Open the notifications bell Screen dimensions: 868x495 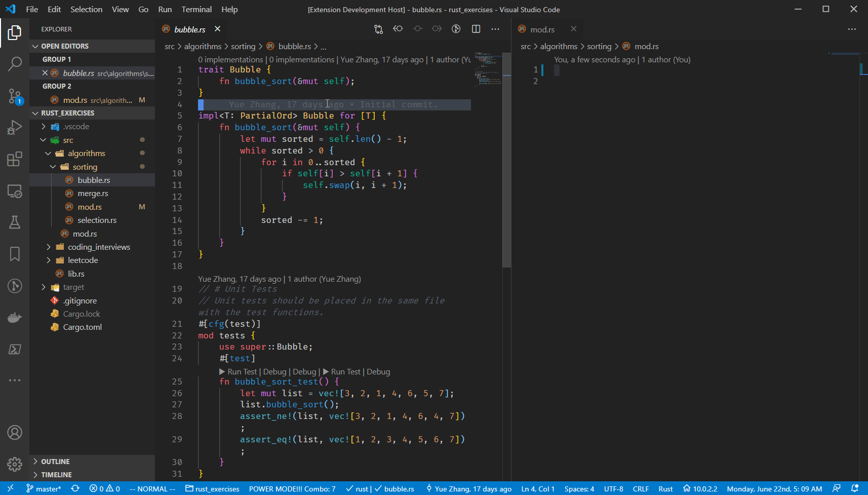tap(855, 488)
